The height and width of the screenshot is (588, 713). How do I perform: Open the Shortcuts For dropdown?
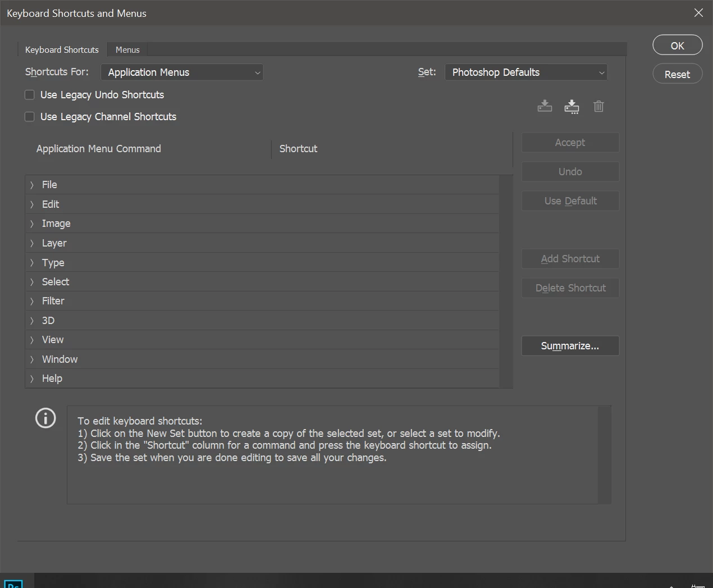[182, 72]
